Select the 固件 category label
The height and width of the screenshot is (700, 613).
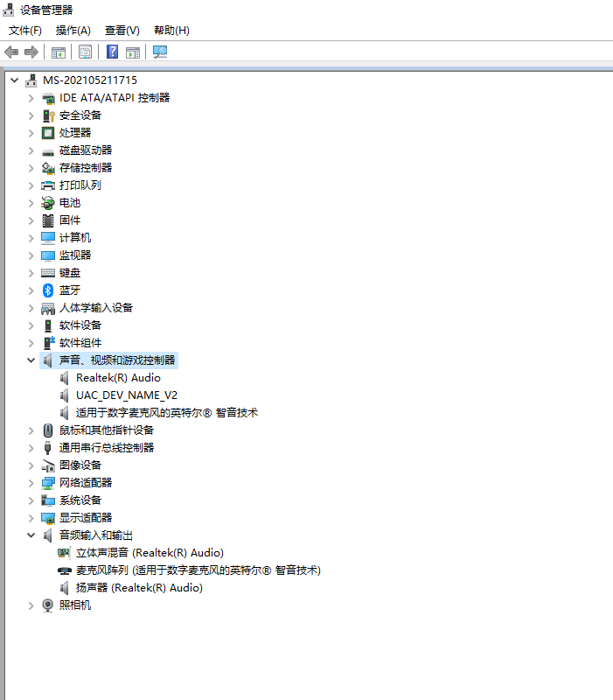click(x=70, y=220)
